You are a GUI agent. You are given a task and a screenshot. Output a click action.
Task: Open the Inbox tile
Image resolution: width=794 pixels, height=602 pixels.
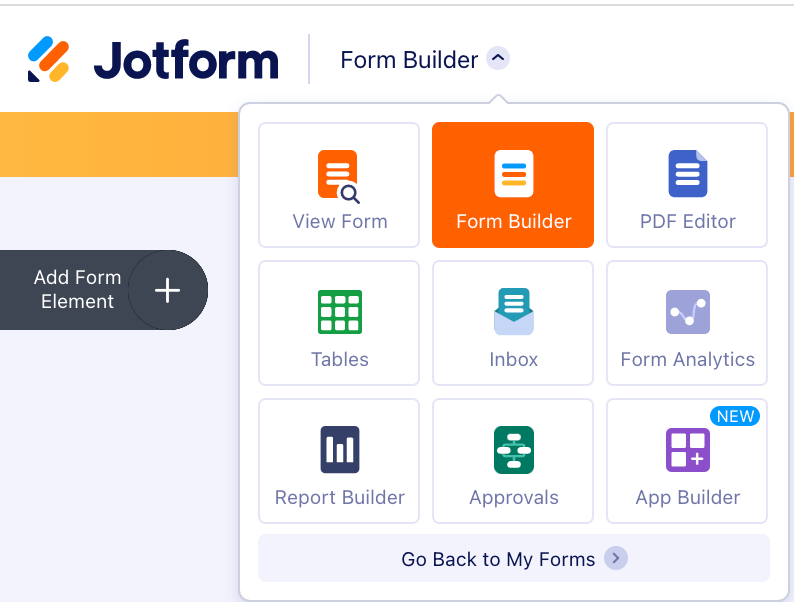pyautogui.click(x=512, y=323)
